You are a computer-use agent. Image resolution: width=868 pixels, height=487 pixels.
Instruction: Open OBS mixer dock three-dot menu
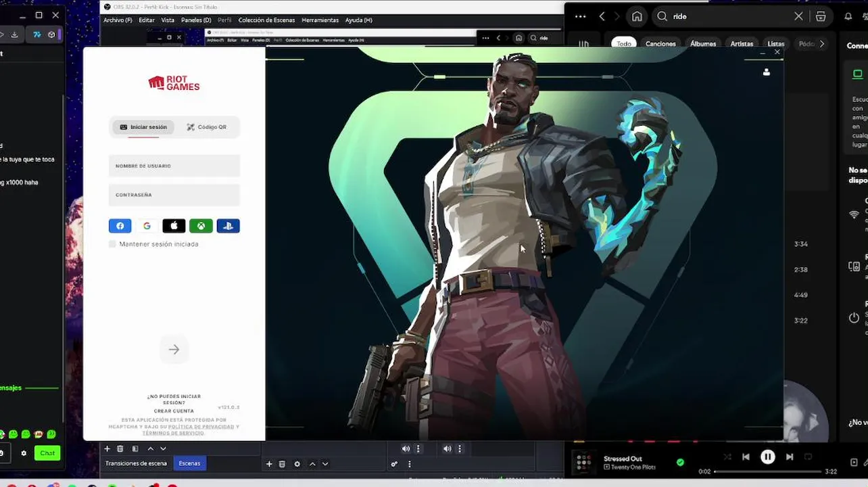[x=410, y=464]
